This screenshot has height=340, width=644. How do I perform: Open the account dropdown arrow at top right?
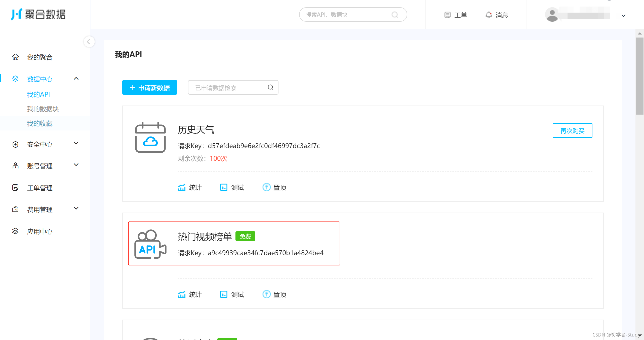click(624, 16)
